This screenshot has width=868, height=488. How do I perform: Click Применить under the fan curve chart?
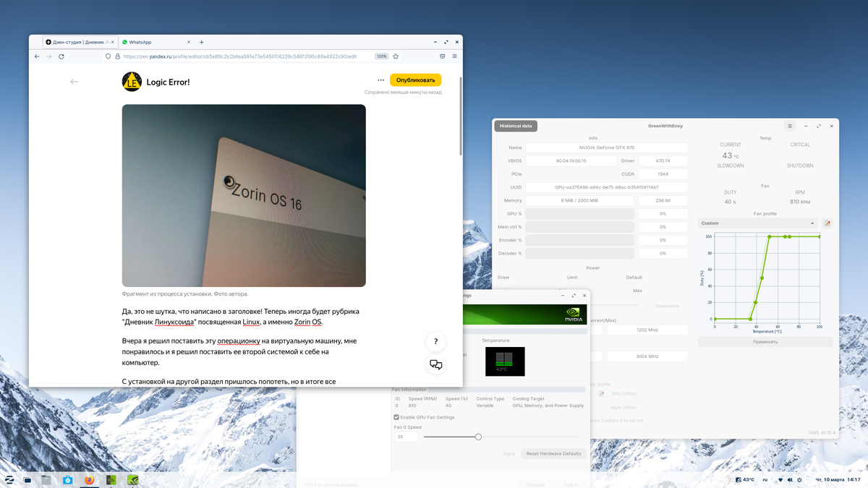click(x=765, y=341)
